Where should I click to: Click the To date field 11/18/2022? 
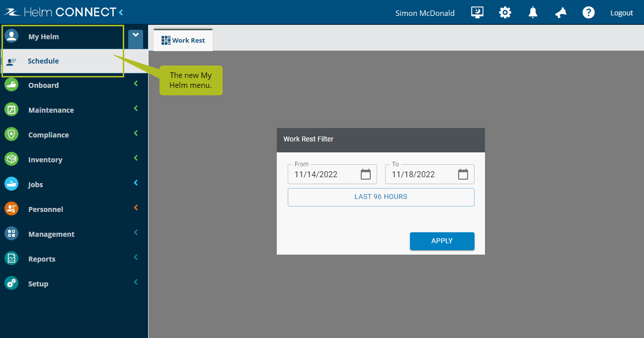430,174
